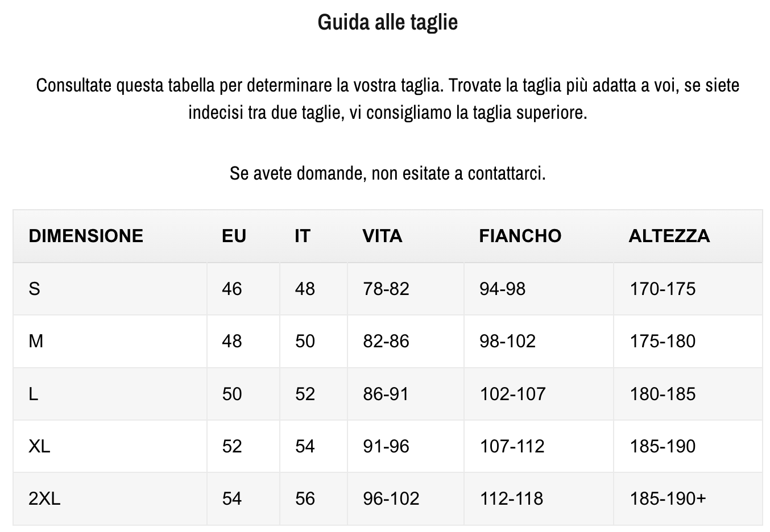Click the 'Se avete domande' contact sentence

(387, 173)
